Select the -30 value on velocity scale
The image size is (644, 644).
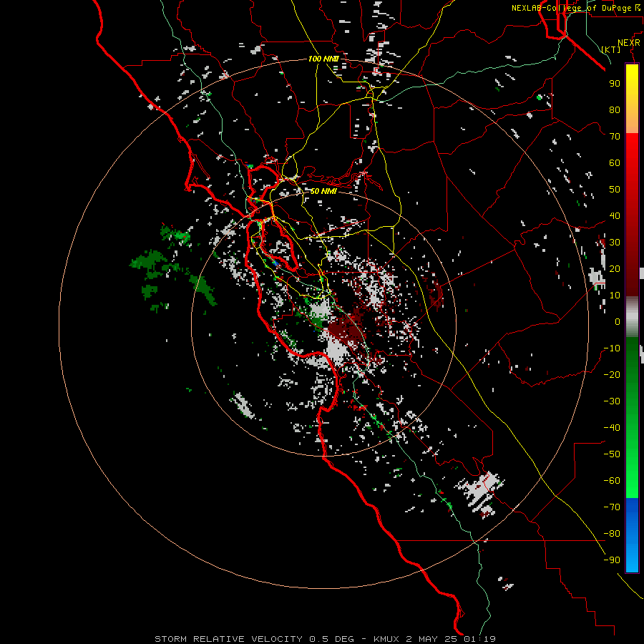pos(612,401)
